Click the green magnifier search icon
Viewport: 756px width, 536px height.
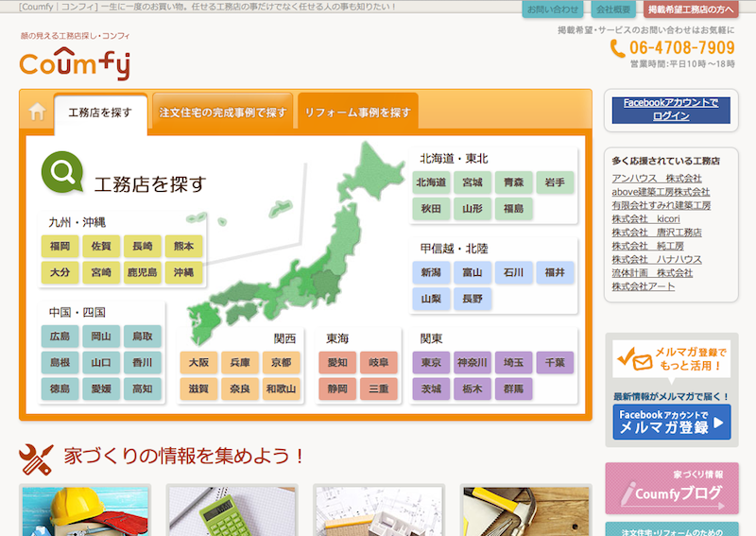tap(62, 172)
